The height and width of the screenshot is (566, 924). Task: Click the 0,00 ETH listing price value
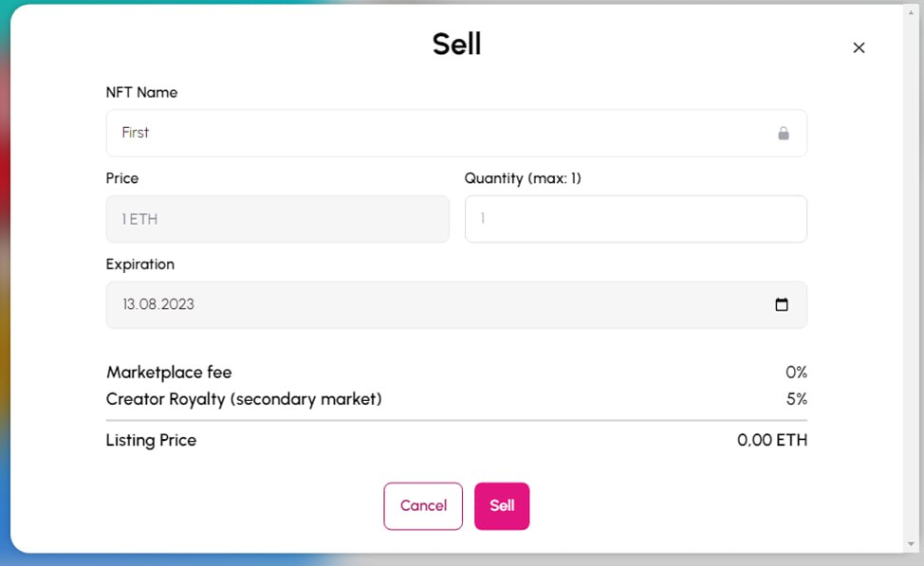772,440
